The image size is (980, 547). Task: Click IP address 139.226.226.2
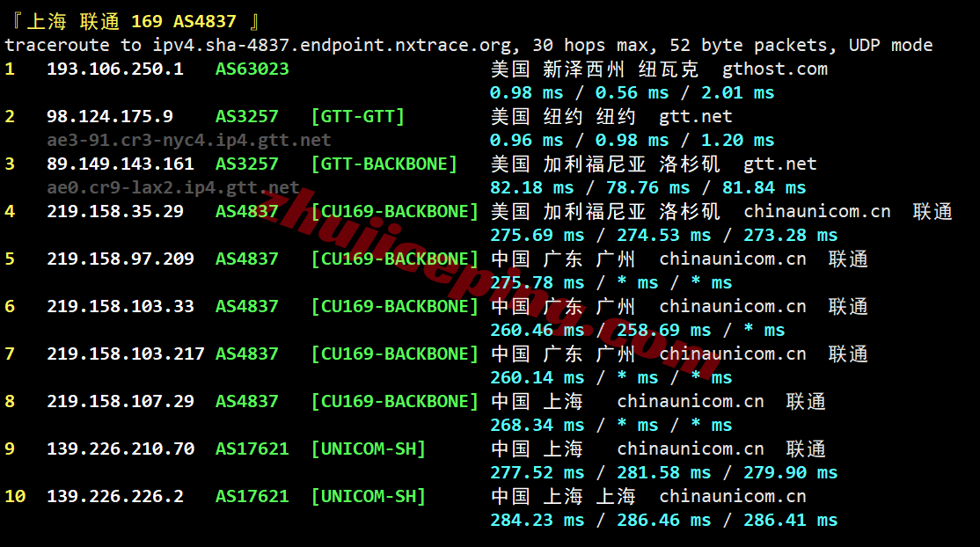point(115,496)
